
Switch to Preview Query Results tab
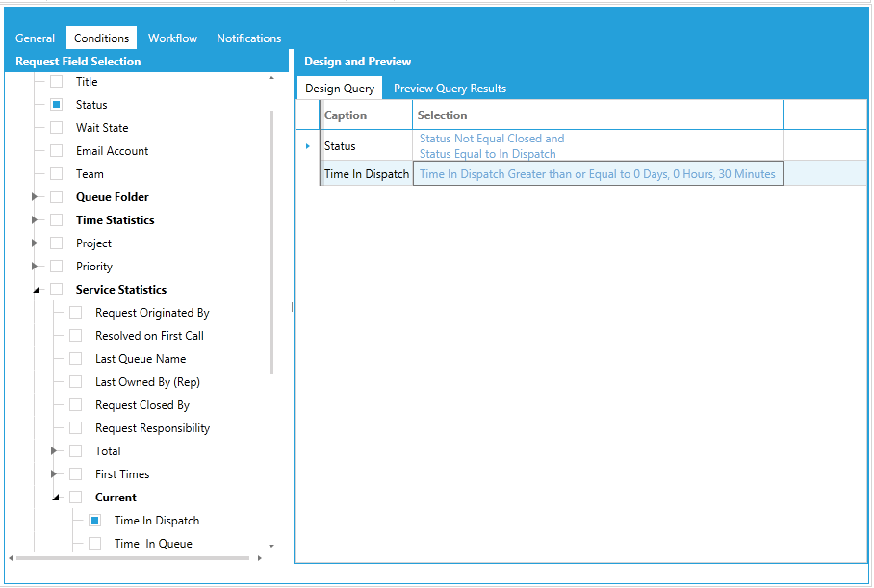tap(450, 89)
